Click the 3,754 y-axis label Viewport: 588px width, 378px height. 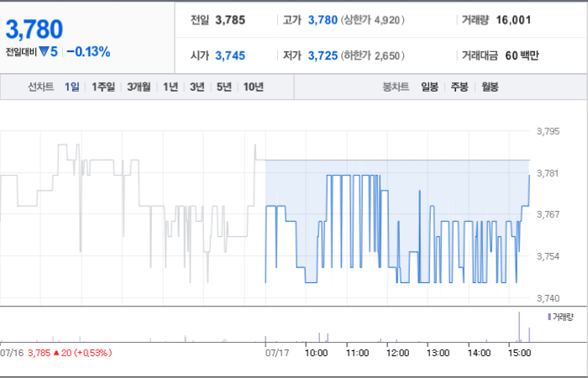(548, 256)
